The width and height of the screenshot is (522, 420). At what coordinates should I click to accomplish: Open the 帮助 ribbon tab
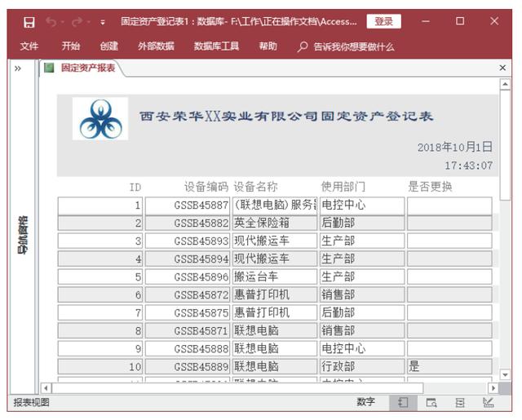(268, 46)
